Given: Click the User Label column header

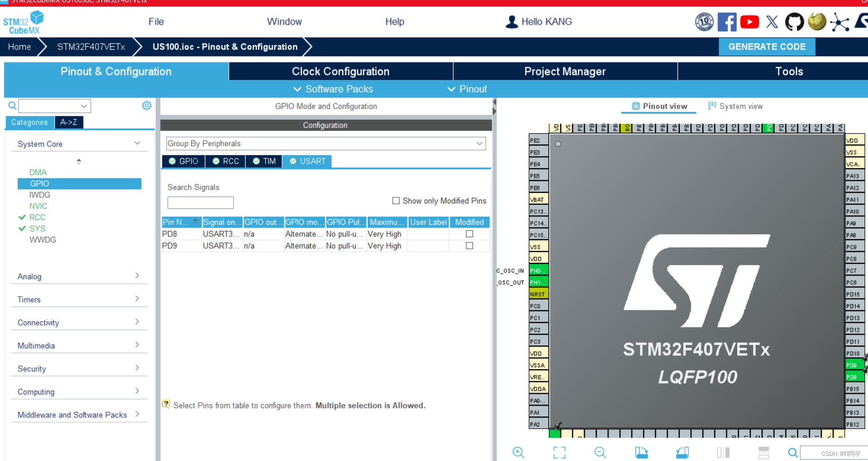Looking at the screenshot, I should pyautogui.click(x=428, y=222).
